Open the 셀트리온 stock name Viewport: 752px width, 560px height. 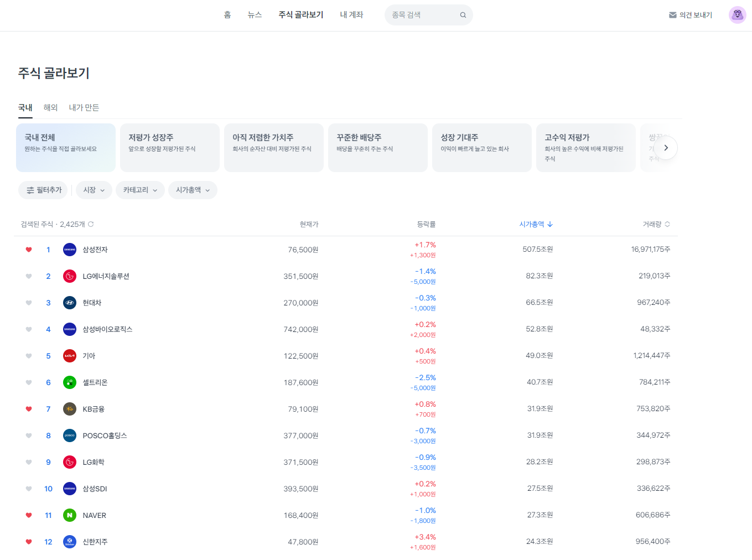(x=95, y=382)
